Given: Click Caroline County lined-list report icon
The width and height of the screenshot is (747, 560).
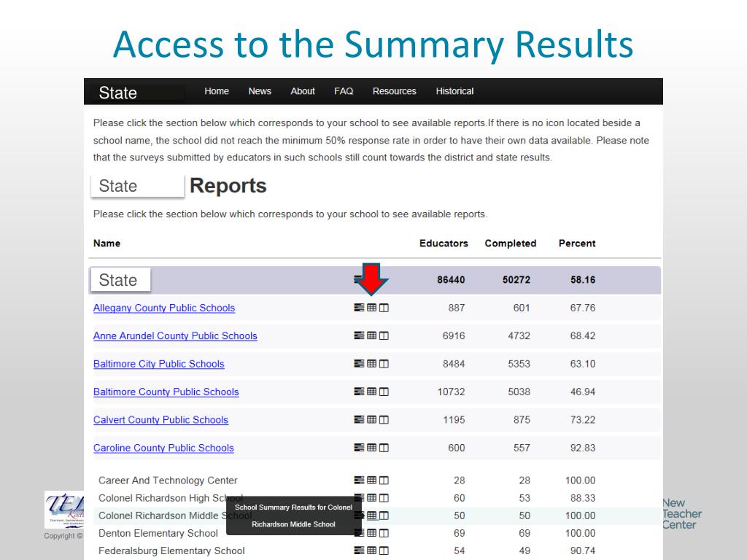Looking at the screenshot, I should 359,448.
